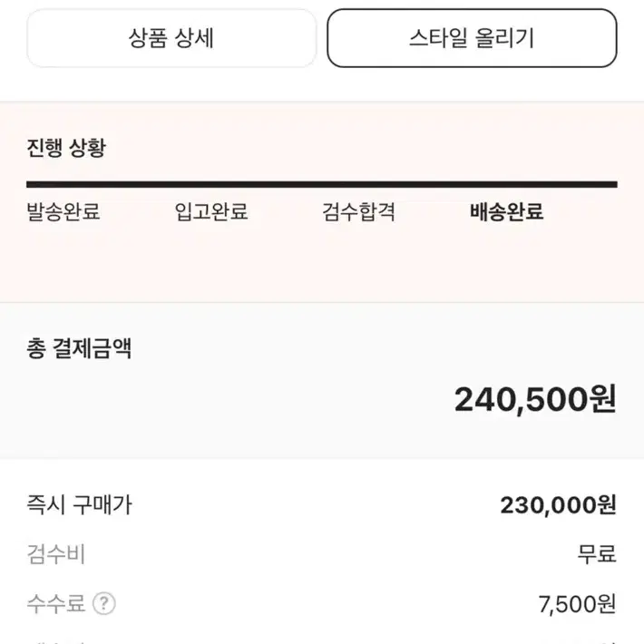Open the 수수료 help question-mark icon
The width and height of the screenshot is (644, 644).
[x=104, y=603]
